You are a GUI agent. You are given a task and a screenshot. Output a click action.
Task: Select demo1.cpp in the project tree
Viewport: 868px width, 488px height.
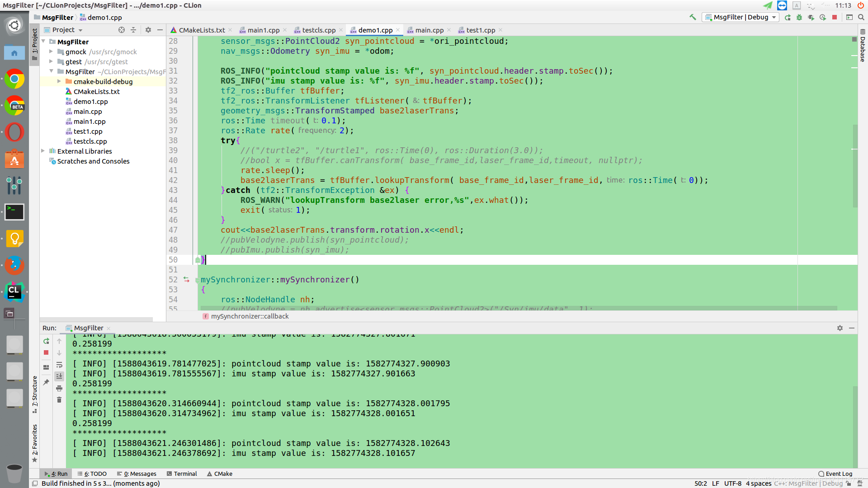click(91, 101)
